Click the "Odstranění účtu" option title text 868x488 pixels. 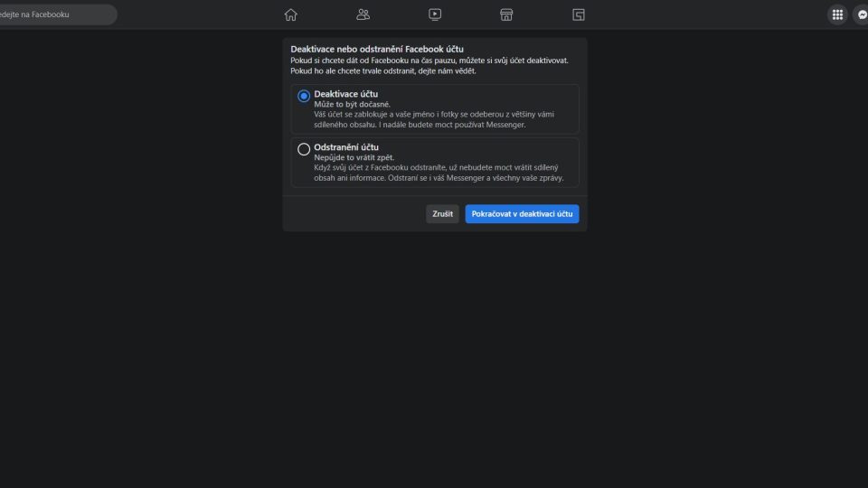345,146
